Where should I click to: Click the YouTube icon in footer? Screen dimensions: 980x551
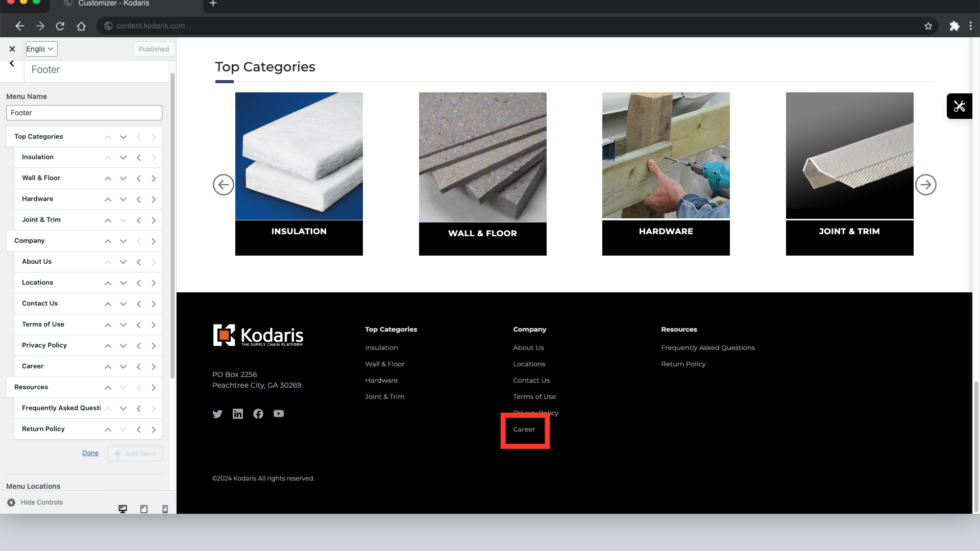click(279, 414)
